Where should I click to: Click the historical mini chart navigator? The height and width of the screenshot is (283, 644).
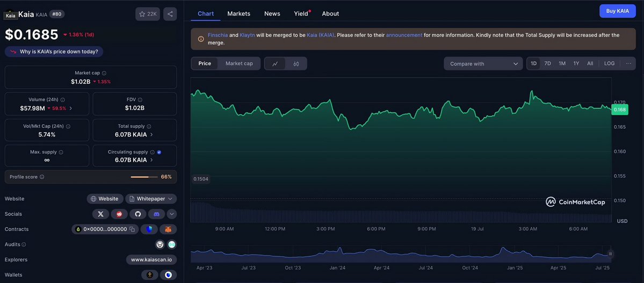tap(401, 255)
